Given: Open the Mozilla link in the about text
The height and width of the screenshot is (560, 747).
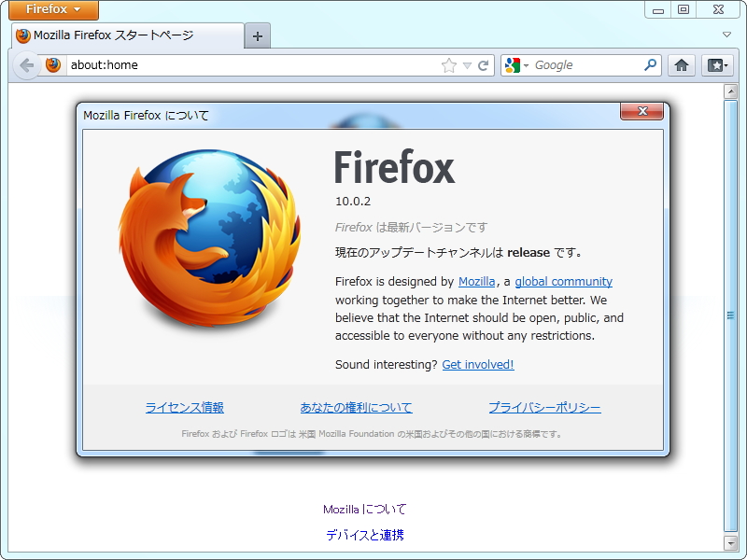Looking at the screenshot, I should [x=477, y=281].
